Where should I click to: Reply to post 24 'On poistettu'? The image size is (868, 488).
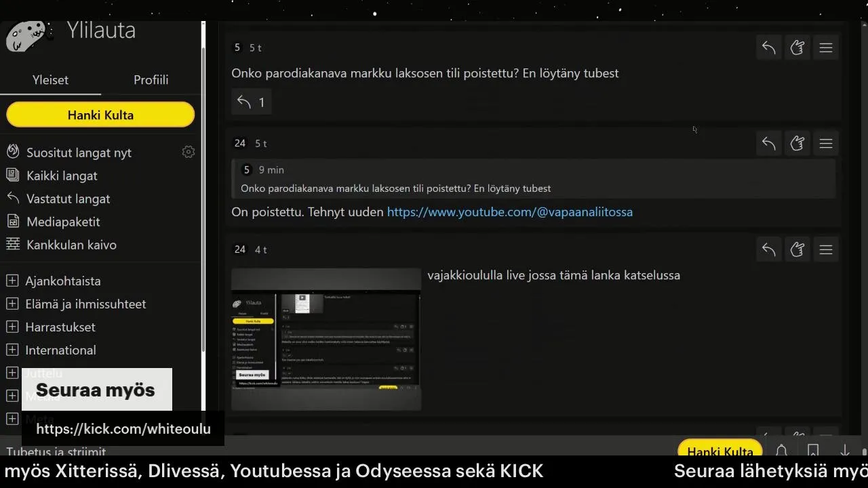point(768,143)
